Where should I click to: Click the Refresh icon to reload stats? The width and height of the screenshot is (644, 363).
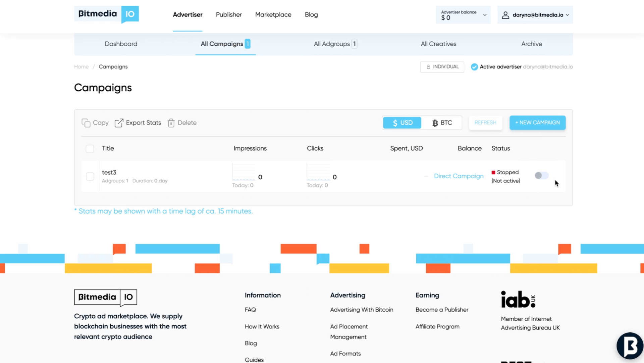click(485, 123)
